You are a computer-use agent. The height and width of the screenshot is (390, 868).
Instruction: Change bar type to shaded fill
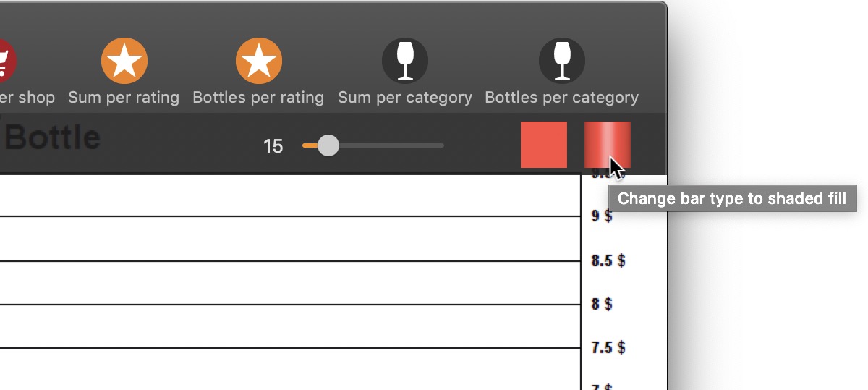[607, 145]
